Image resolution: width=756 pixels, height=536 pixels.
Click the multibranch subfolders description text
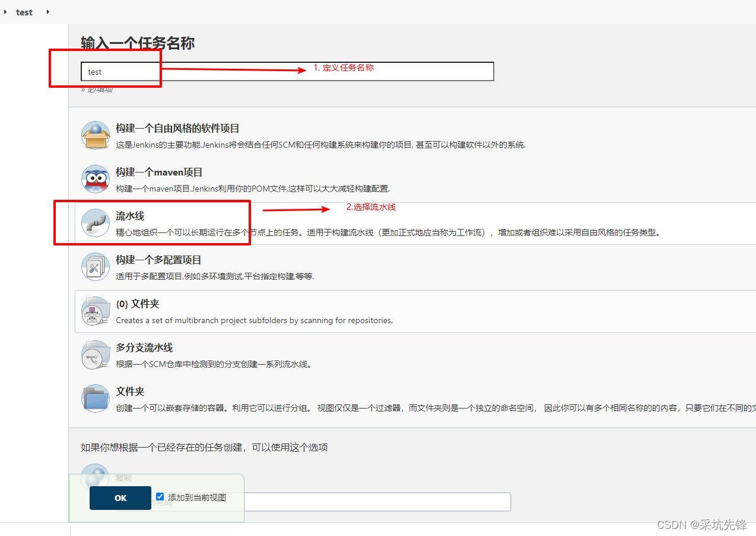pyautogui.click(x=254, y=320)
